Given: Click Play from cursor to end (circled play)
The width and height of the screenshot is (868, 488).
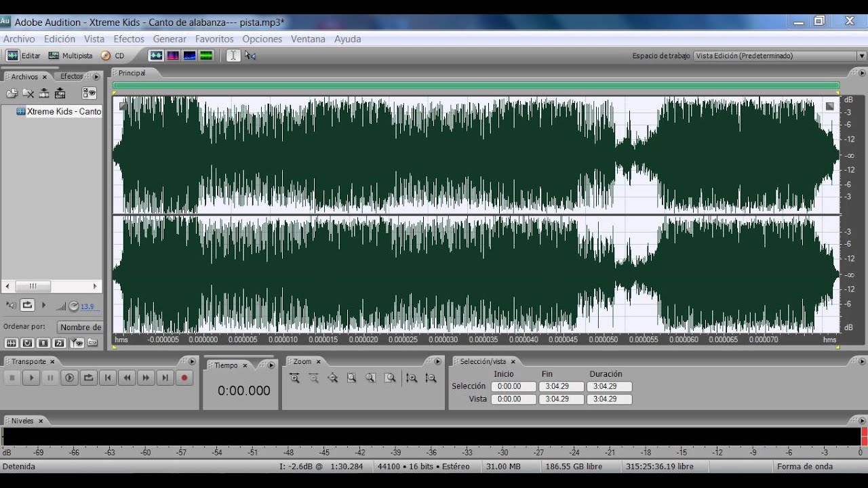Looking at the screenshot, I should (69, 378).
